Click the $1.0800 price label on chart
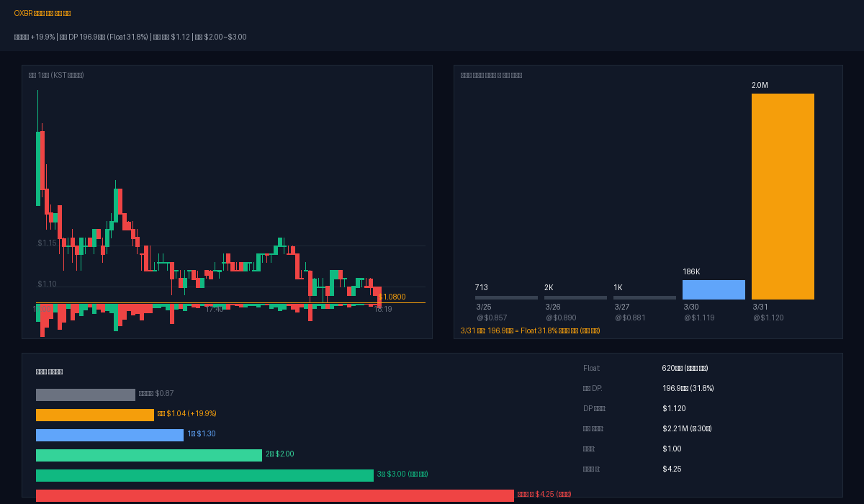864x504 pixels. tap(392, 297)
